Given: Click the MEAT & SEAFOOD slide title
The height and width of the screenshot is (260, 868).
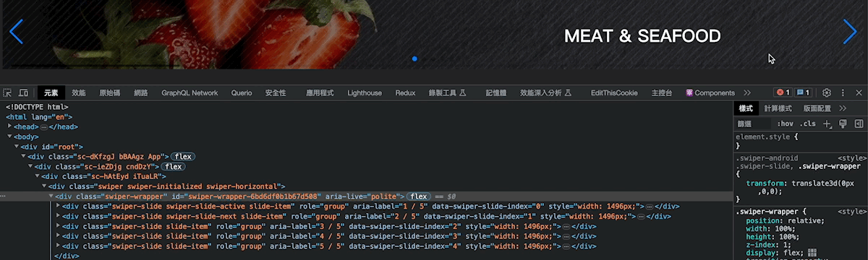Looking at the screenshot, I should 642,36.
